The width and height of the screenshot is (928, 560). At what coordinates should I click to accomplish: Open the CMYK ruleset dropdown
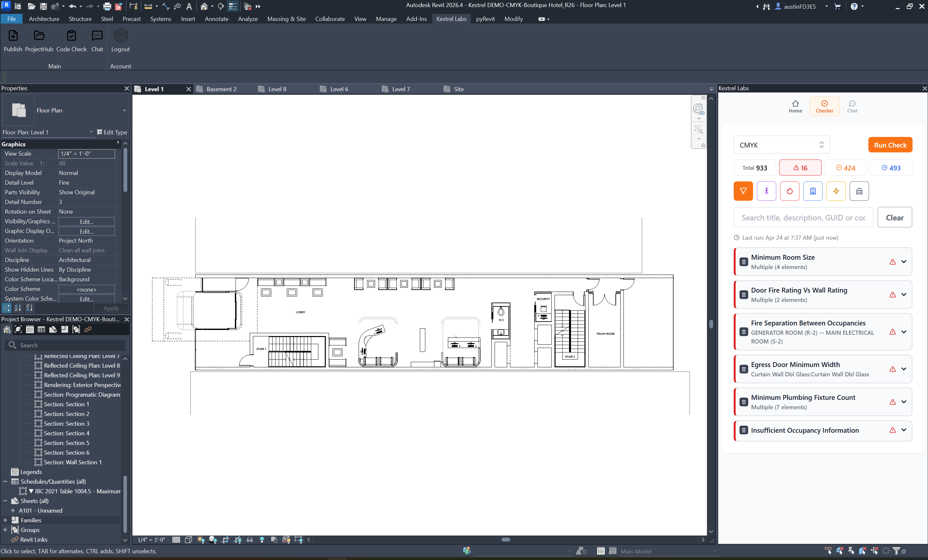click(x=781, y=145)
